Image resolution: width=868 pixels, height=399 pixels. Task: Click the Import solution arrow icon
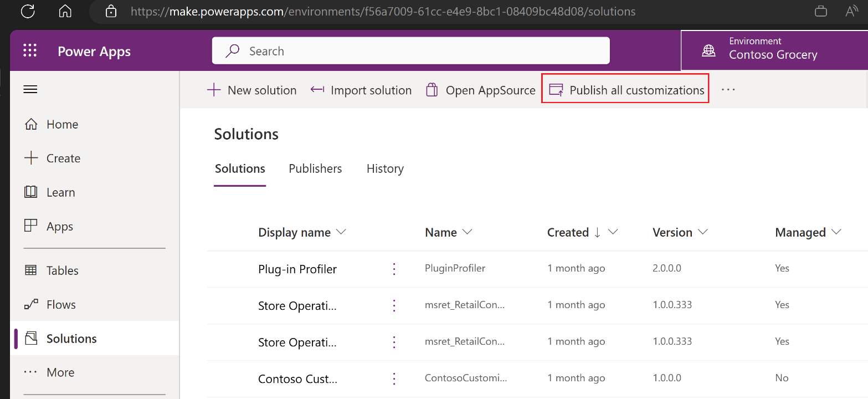[x=317, y=89]
